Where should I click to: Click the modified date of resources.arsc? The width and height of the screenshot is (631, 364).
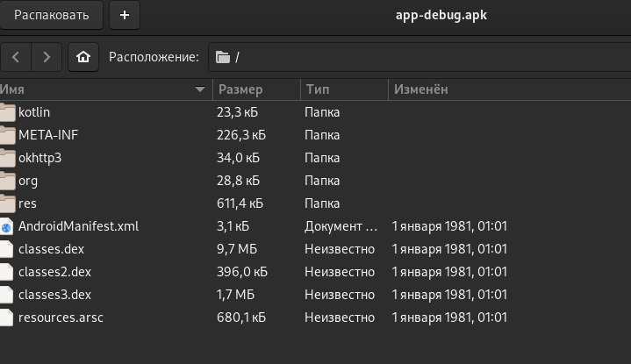tap(449, 318)
